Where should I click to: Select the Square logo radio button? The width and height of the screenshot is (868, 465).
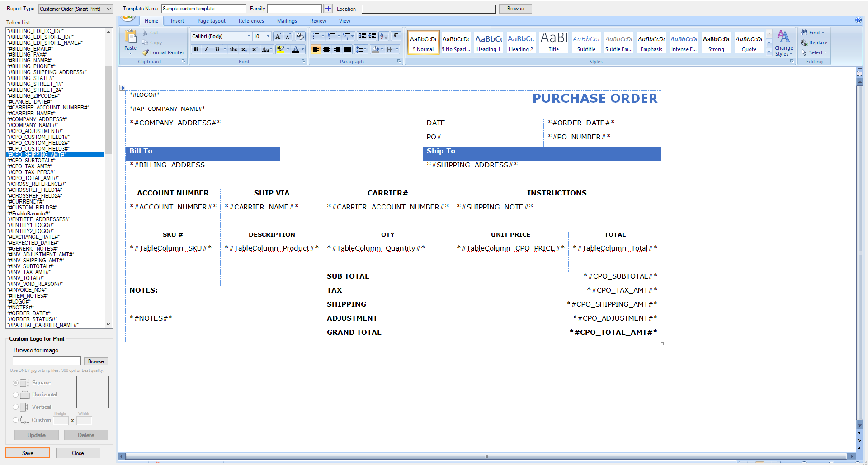point(16,383)
